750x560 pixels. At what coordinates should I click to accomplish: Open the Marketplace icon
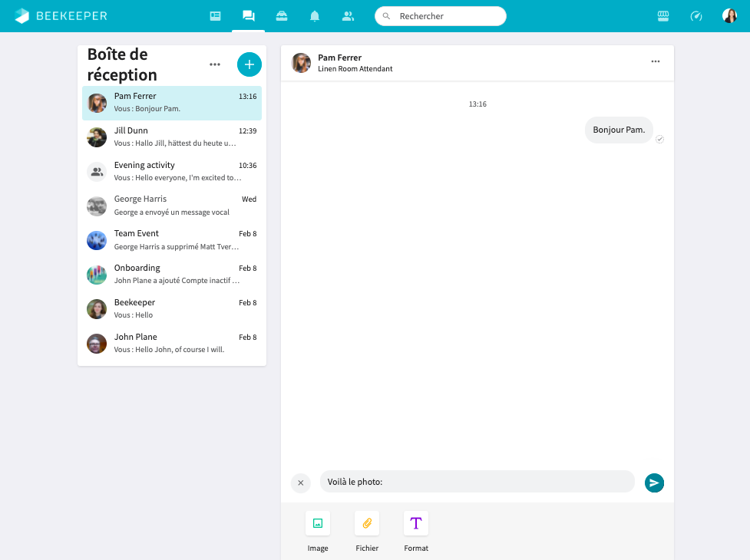(663, 15)
